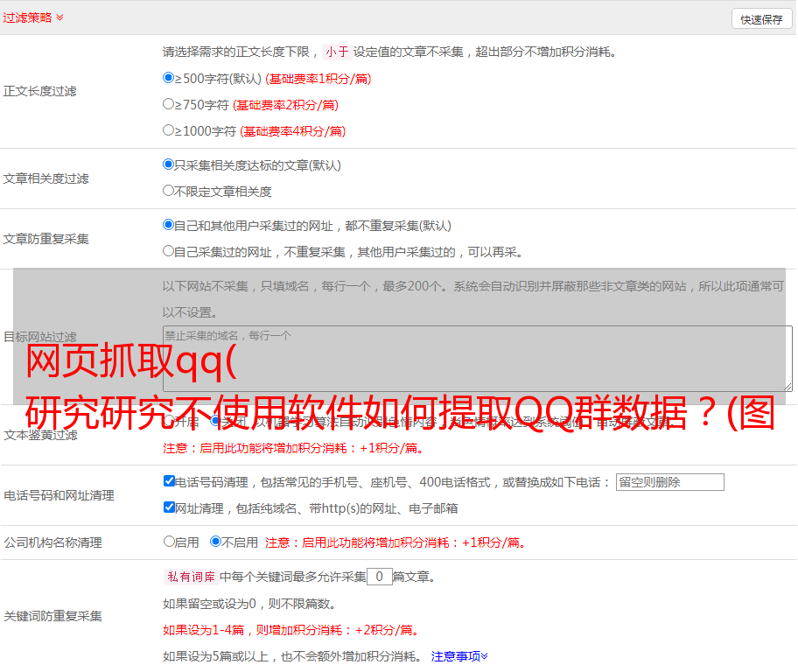Click the 留空则删除 replacement phone field

(x=669, y=482)
